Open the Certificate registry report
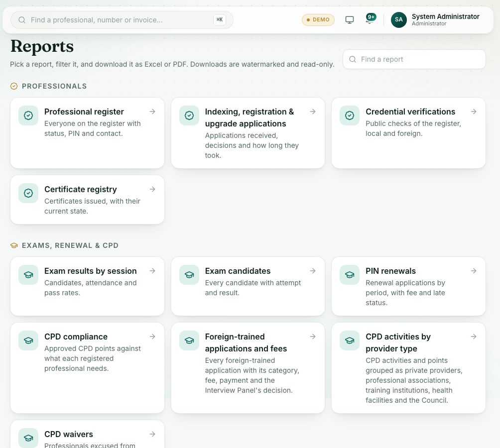The image size is (500, 448). tap(87, 200)
